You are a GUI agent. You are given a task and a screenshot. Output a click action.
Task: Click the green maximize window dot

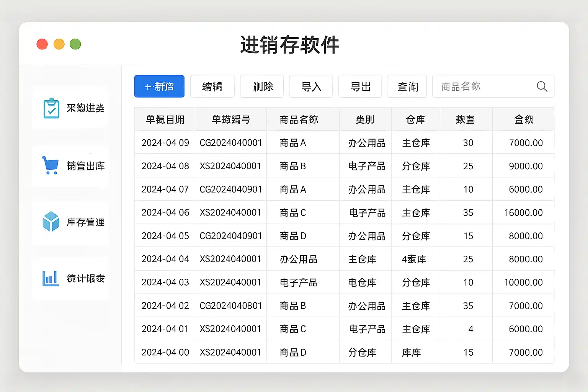(75, 44)
